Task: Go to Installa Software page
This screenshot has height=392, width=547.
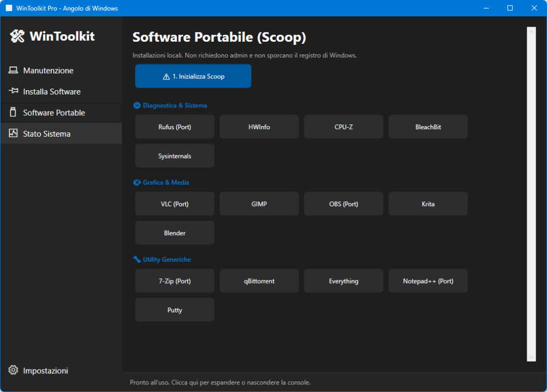Action: click(x=61, y=91)
